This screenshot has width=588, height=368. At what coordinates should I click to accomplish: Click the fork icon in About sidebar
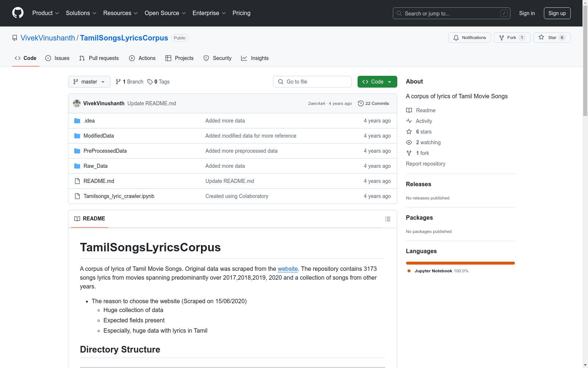click(x=409, y=153)
